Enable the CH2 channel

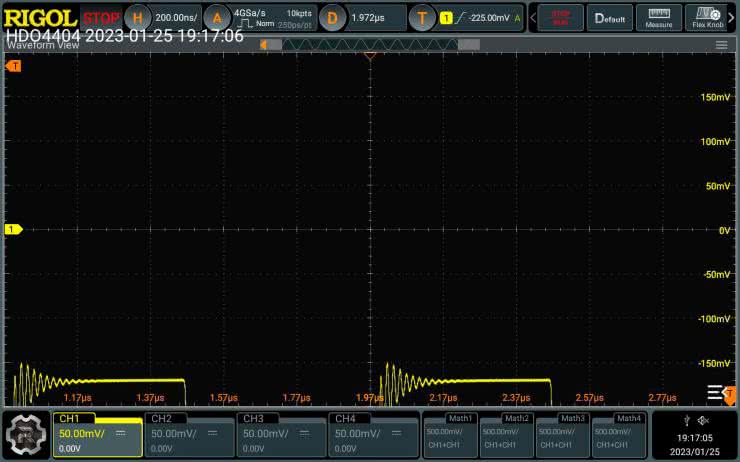[x=189, y=434]
